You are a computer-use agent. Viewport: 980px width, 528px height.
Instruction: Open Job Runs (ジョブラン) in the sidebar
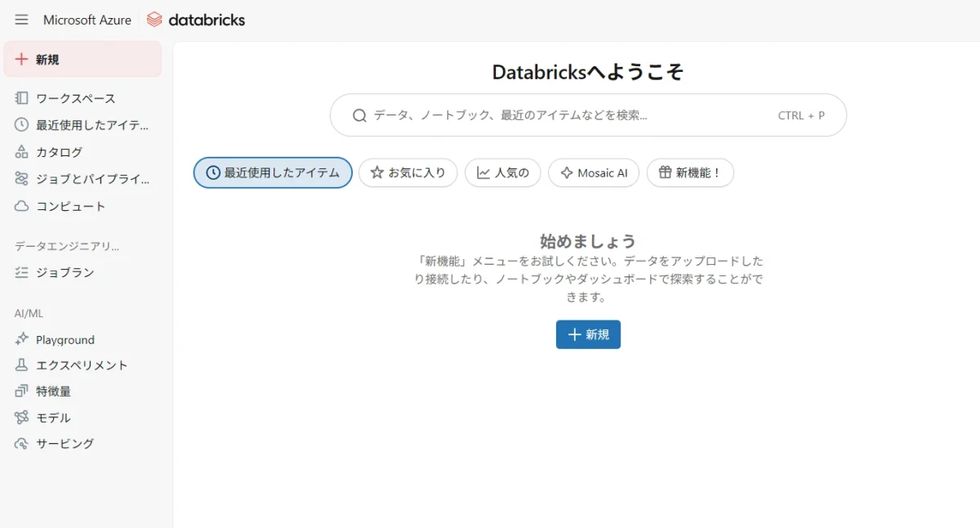57,273
